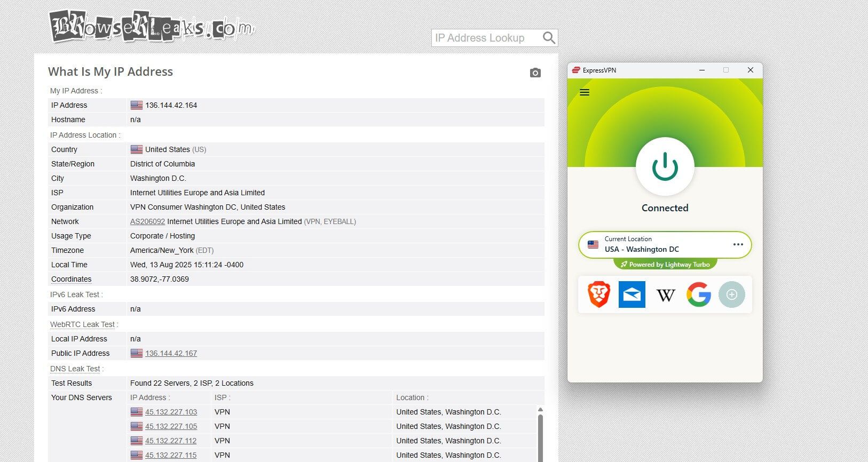Click the camera screenshot icon
This screenshot has height=462, width=868.
[535, 73]
